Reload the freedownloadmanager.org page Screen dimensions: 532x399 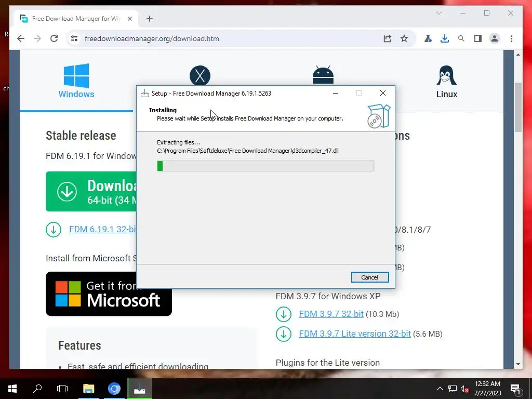pos(54,38)
